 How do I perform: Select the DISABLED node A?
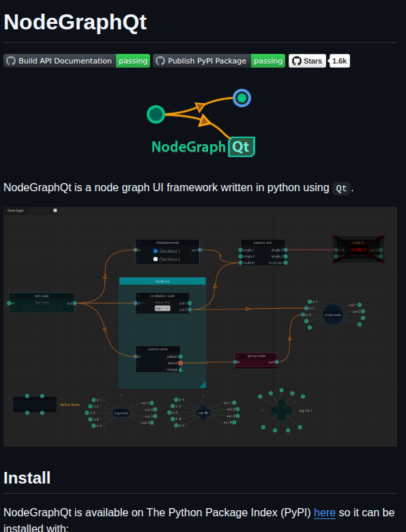358,249
